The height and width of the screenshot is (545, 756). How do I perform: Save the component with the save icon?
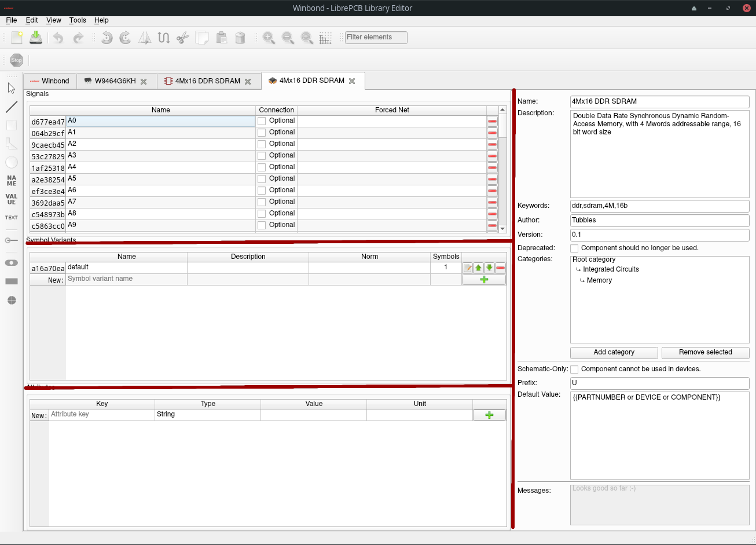(x=36, y=38)
